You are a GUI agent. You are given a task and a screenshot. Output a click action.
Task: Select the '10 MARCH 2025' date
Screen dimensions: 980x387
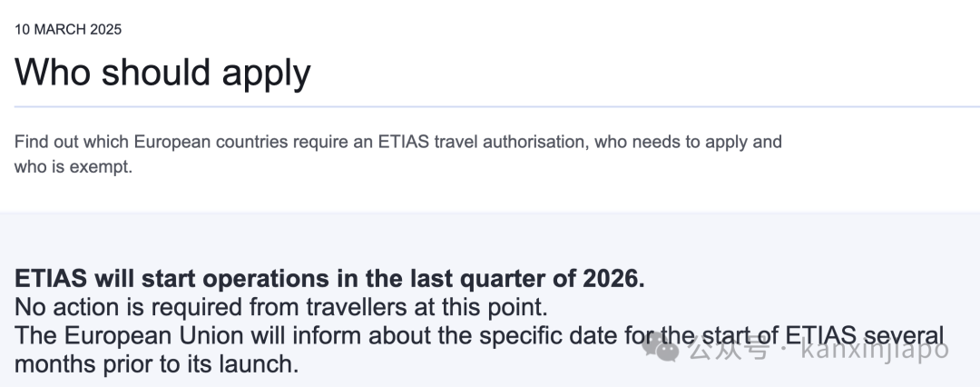(x=68, y=29)
